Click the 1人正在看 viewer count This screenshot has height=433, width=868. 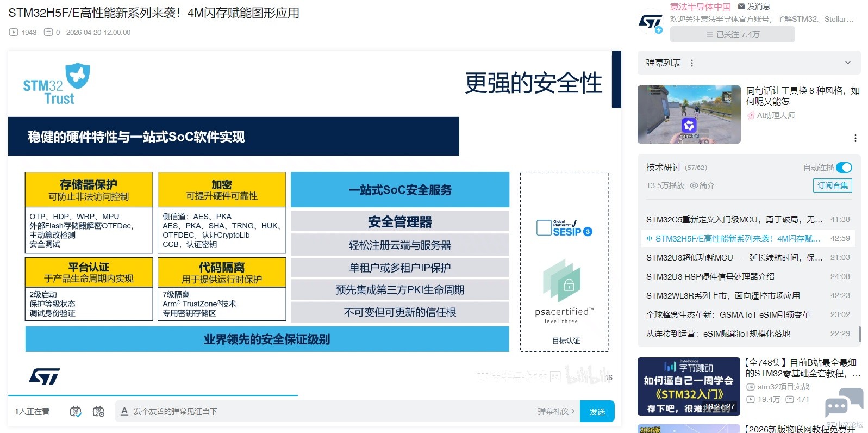pyautogui.click(x=32, y=411)
